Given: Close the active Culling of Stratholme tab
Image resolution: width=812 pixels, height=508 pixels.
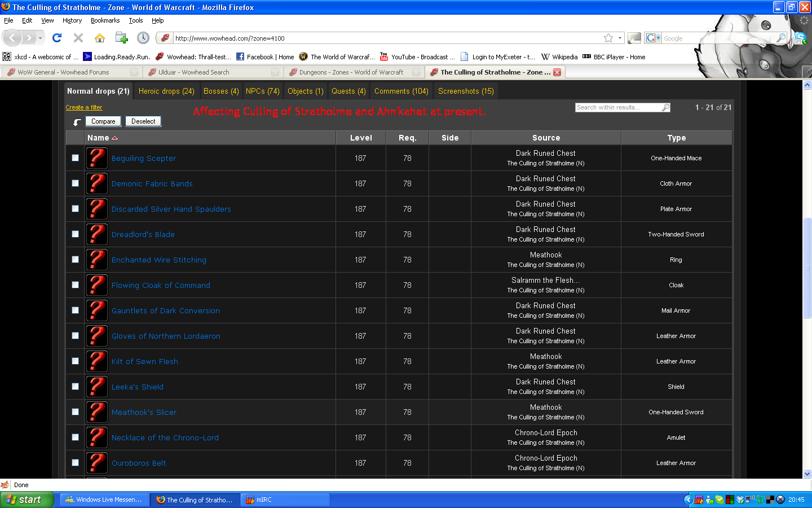Looking at the screenshot, I should click(557, 72).
